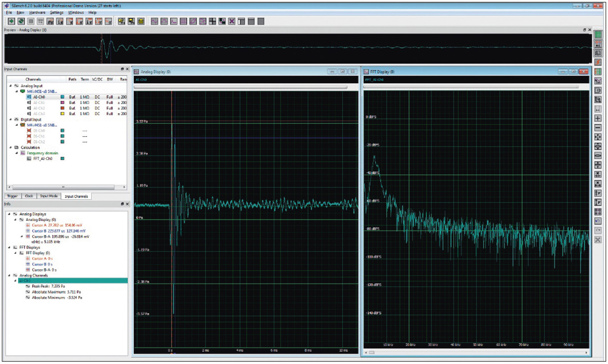Start single acquisition with green arrow icon

pyautogui.click(x=12, y=21)
